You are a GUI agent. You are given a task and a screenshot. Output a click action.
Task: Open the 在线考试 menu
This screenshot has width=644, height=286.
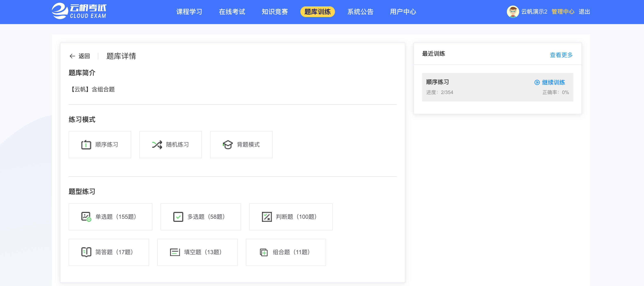[232, 12]
